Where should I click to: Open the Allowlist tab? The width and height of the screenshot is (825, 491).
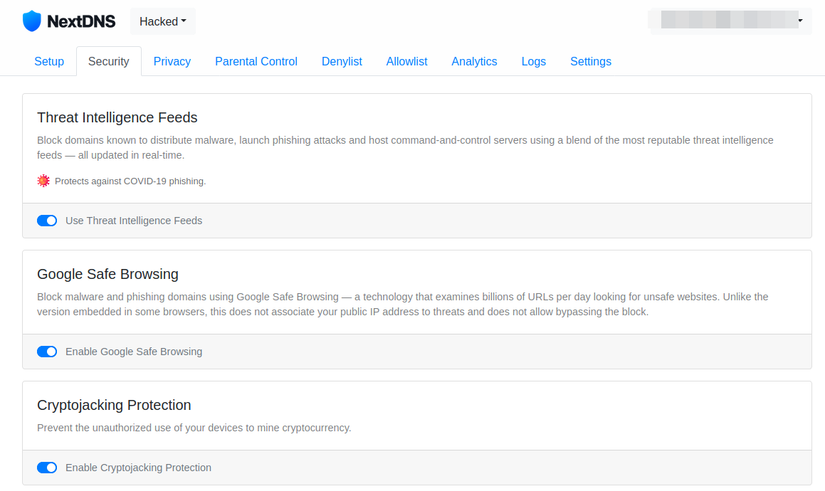[x=407, y=61]
